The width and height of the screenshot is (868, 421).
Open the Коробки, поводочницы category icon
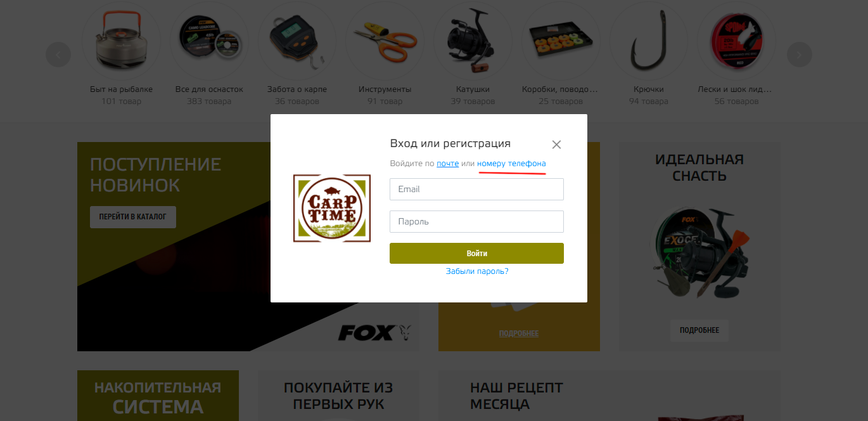[x=561, y=41]
